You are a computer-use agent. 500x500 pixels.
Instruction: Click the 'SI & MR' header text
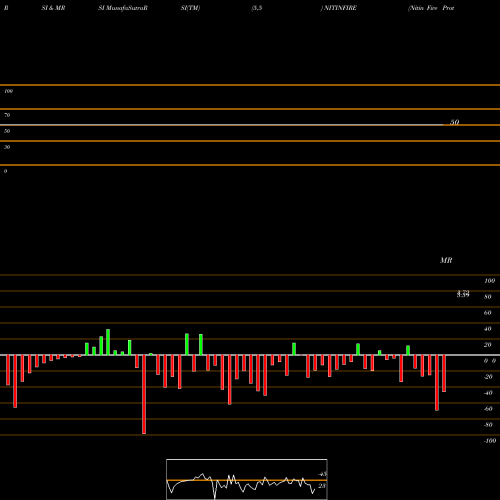coord(53,8)
